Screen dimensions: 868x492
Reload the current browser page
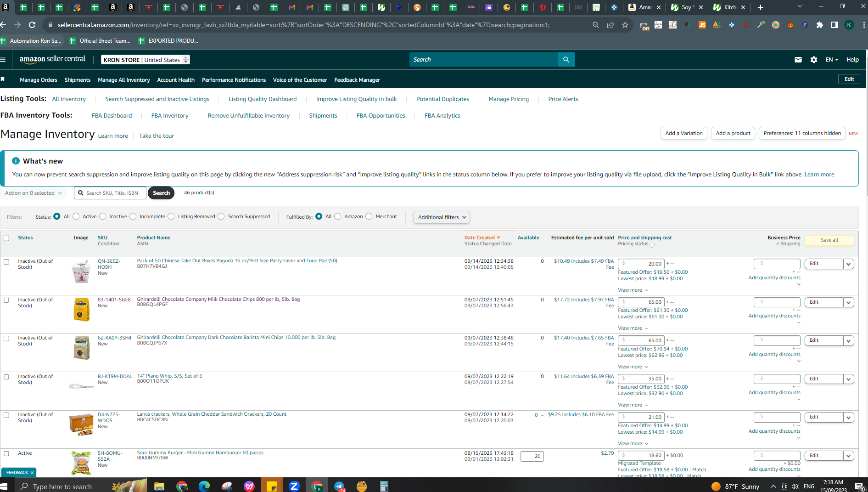[x=32, y=25]
